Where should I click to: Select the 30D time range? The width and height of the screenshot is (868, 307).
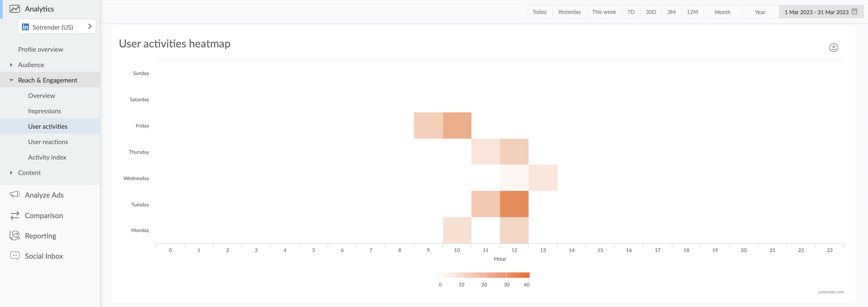tap(650, 12)
